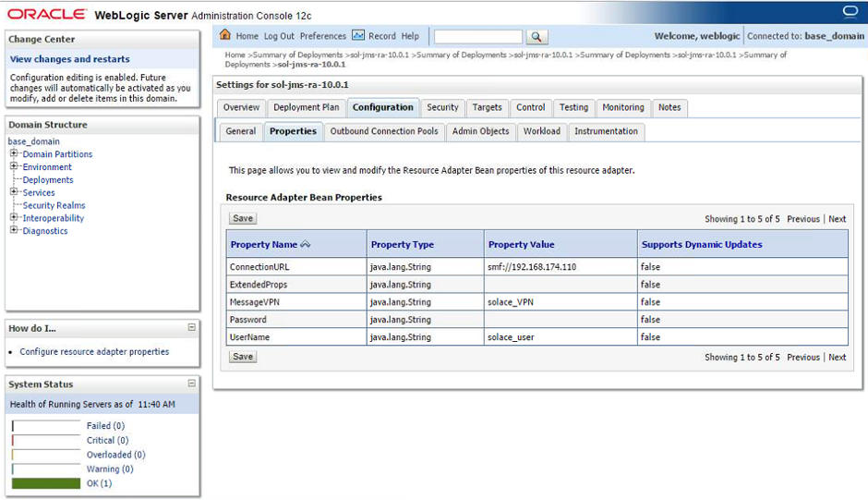Click the Save button above the table
The image size is (868, 500).
(243, 219)
